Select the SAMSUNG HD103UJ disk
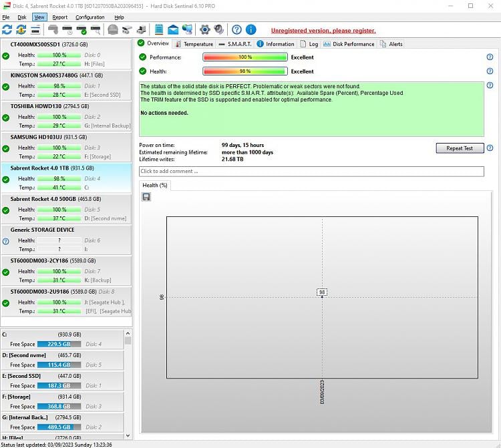Image resolution: width=501 pixels, height=448 pixels. click(66, 147)
